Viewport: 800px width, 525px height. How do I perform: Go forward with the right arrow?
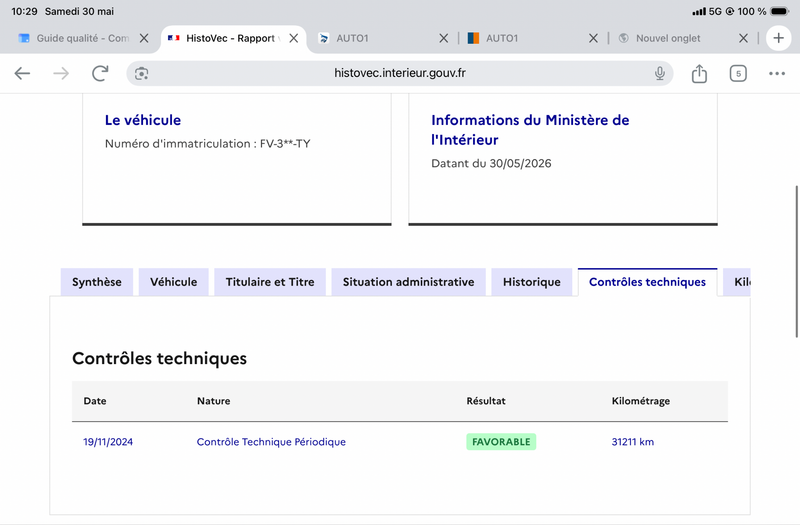[x=61, y=73]
